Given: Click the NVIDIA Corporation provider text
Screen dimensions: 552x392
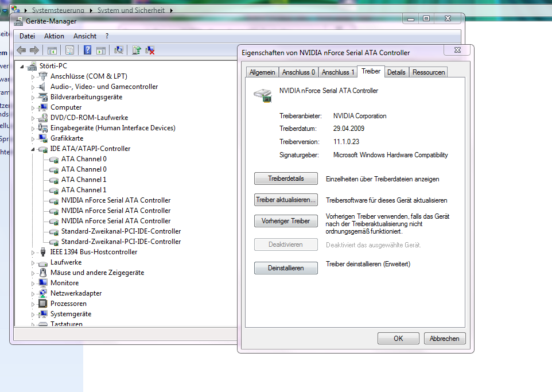Looking at the screenshot, I should (360, 116).
